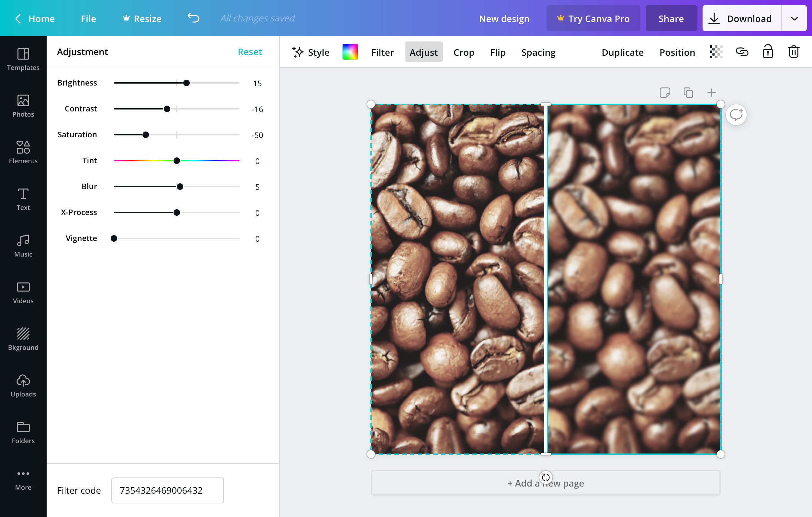Click the lock icon in toolbar

tap(768, 52)
